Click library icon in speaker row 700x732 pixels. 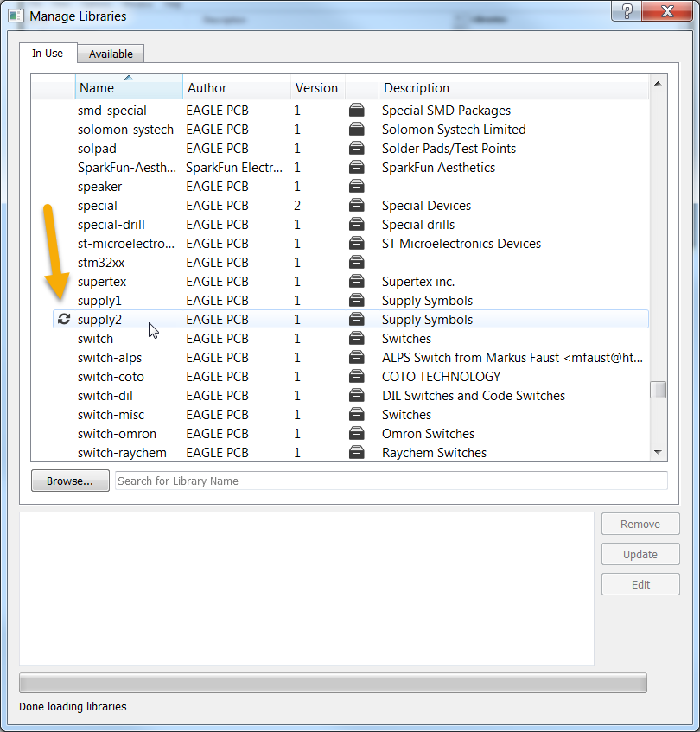[357, 187]
